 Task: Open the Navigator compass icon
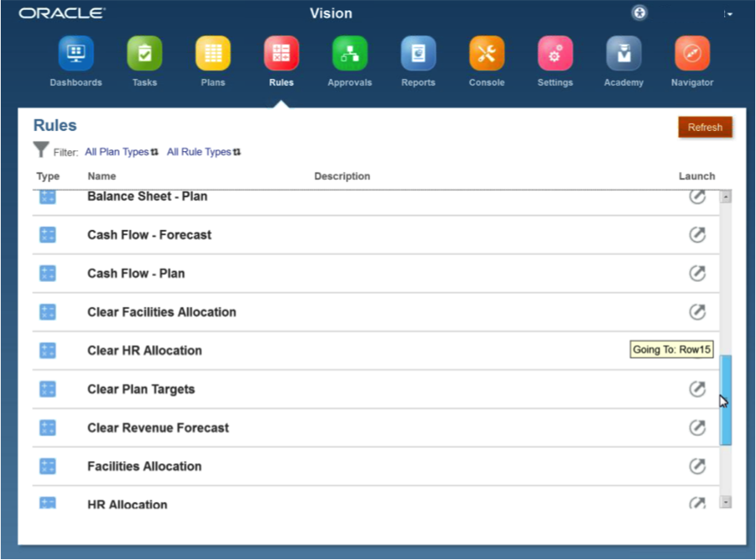point(692,54)
